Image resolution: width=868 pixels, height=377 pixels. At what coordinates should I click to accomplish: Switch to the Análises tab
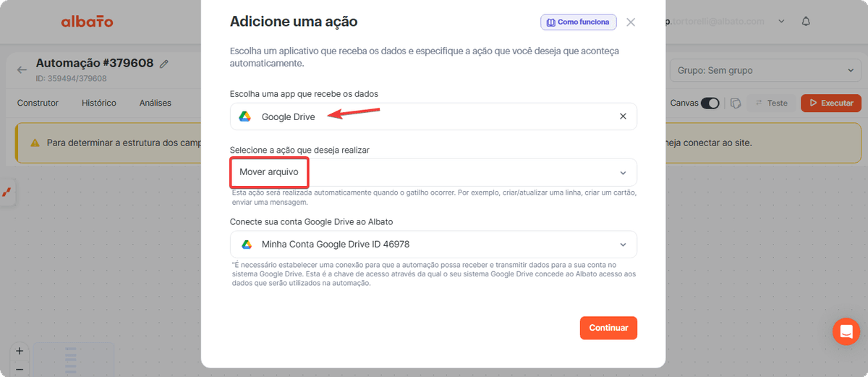point(156,103)
